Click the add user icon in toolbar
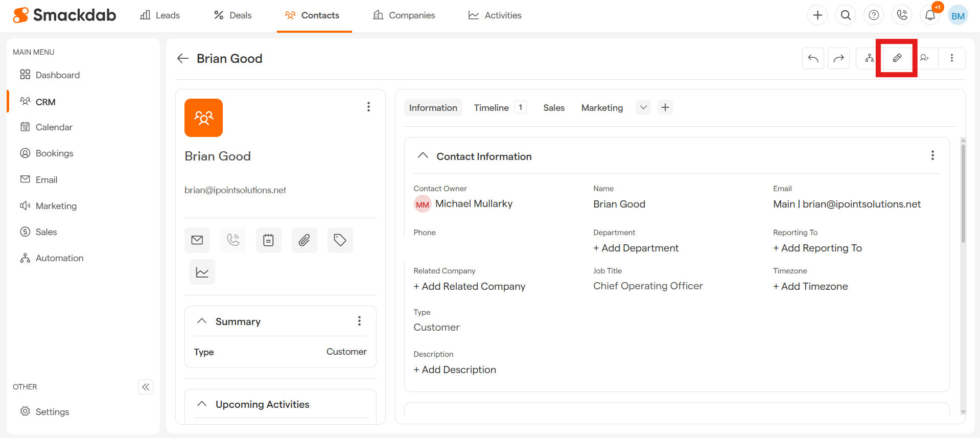 [x=924, y=58]
